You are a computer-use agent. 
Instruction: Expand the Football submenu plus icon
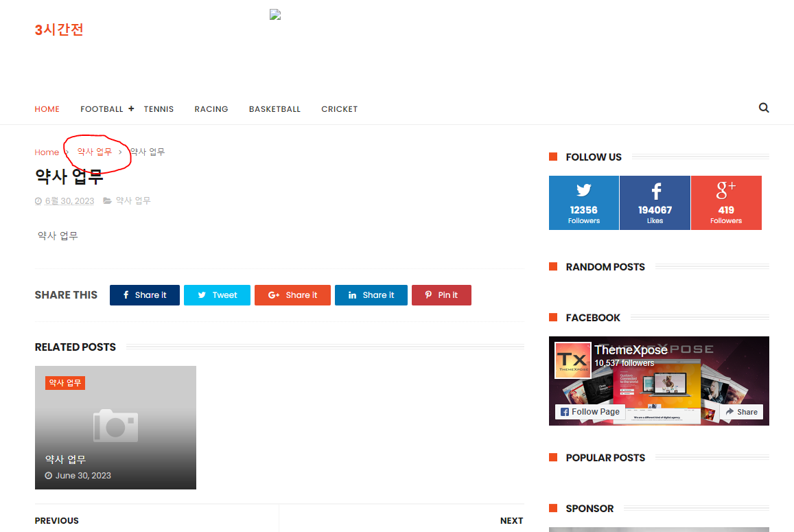(x=131, y=108)
